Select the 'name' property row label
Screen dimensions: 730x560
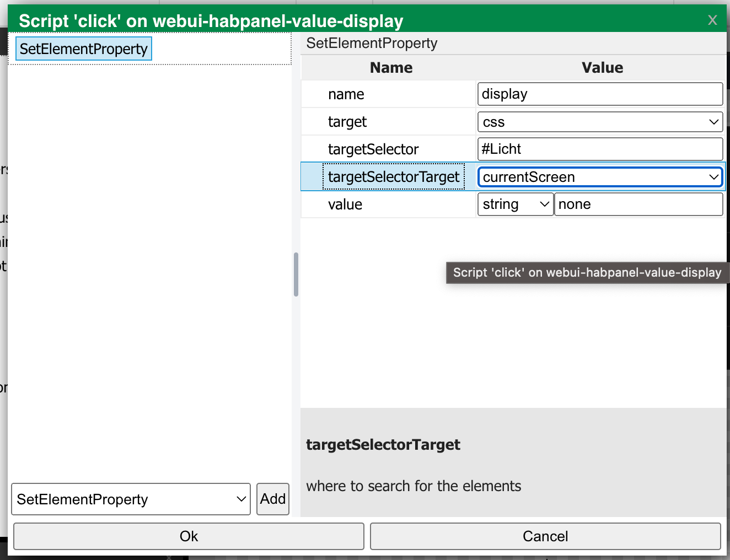(x=346, y=94)
